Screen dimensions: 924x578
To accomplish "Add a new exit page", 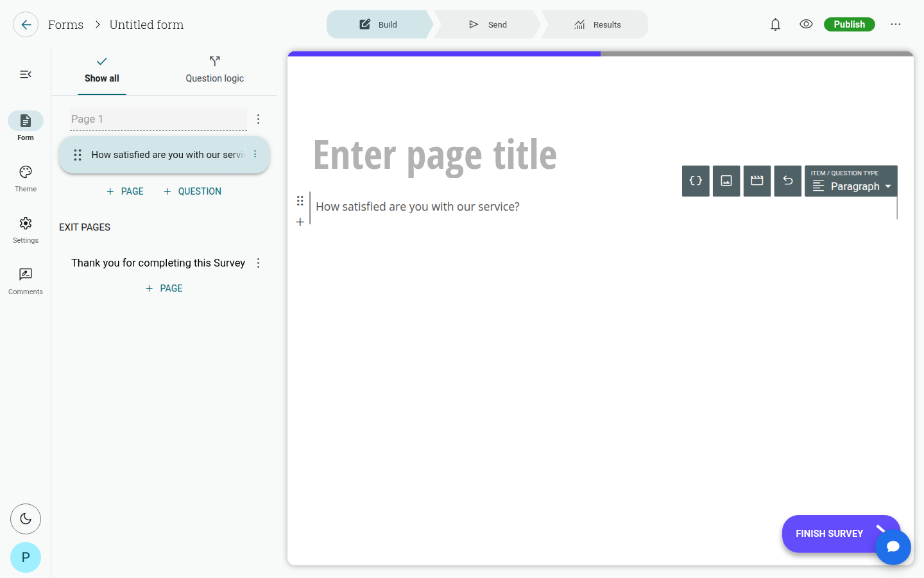I will pos(164,288).
